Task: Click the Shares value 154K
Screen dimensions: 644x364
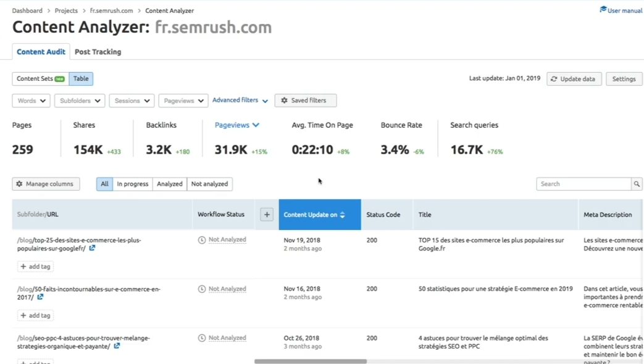Action: pos(88,150)
